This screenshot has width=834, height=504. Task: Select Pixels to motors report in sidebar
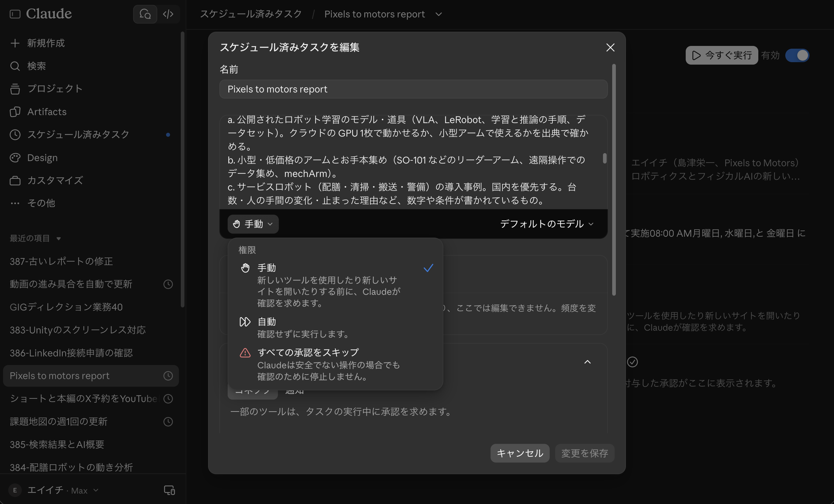point(91,376)
